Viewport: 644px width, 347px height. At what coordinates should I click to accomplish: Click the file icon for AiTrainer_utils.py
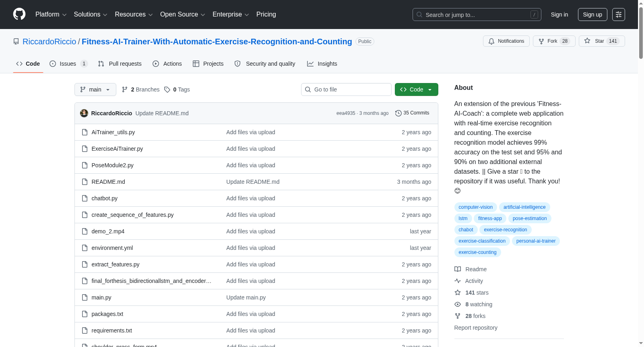point(85,132)
